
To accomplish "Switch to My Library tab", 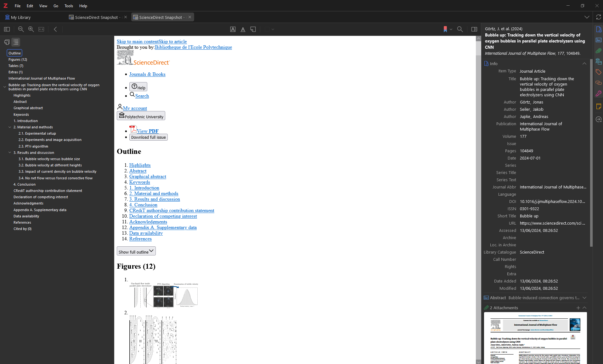I will click(x=18, y=17).
